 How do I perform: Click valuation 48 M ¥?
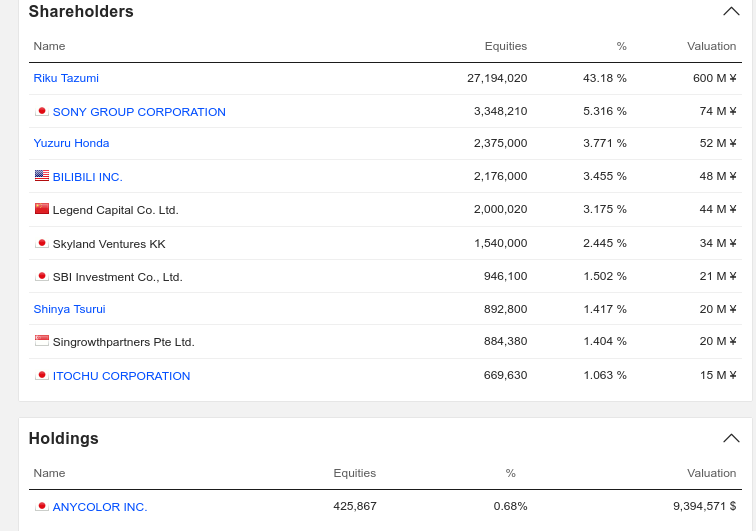(x=718, y=176)
